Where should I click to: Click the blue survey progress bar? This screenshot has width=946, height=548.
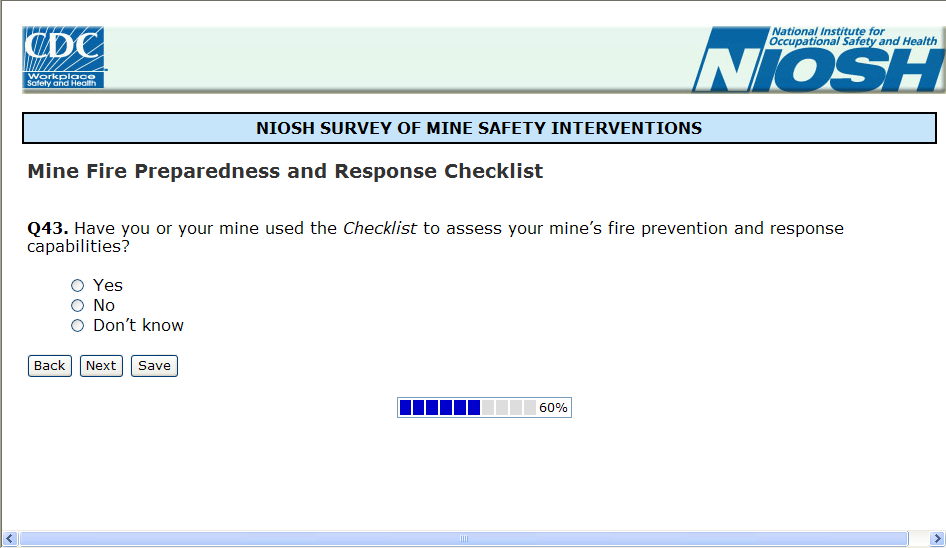click(440, 408)
